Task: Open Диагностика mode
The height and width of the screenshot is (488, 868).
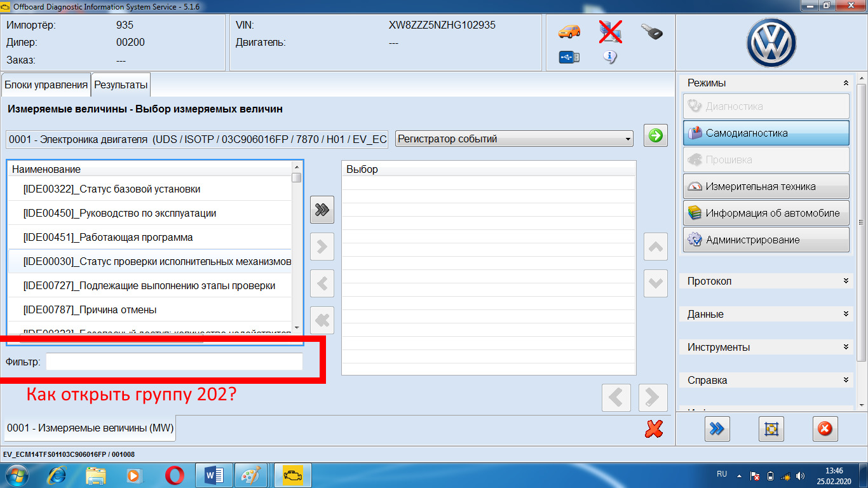Action: click(x=766, y=107)
